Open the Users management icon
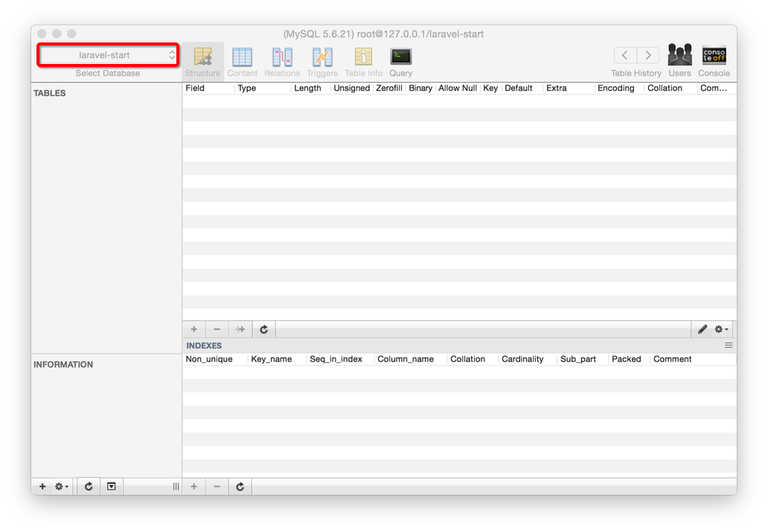768x532 pixels. tap(679, 61)
